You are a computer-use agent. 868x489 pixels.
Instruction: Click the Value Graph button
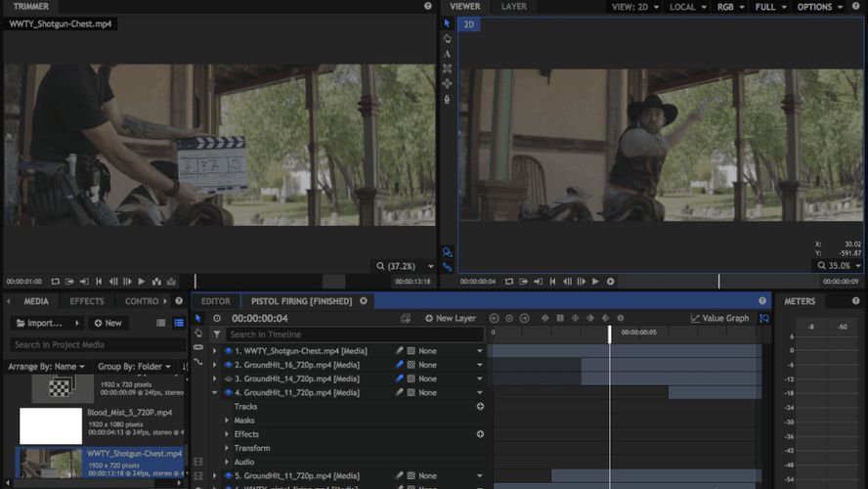point(720,318)
